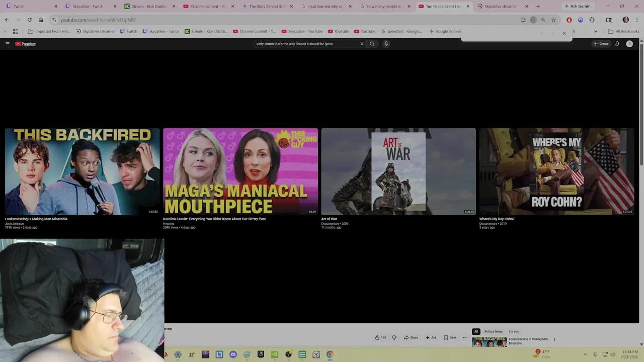Open Chrome three-dot menu

(x=637, y=20)
